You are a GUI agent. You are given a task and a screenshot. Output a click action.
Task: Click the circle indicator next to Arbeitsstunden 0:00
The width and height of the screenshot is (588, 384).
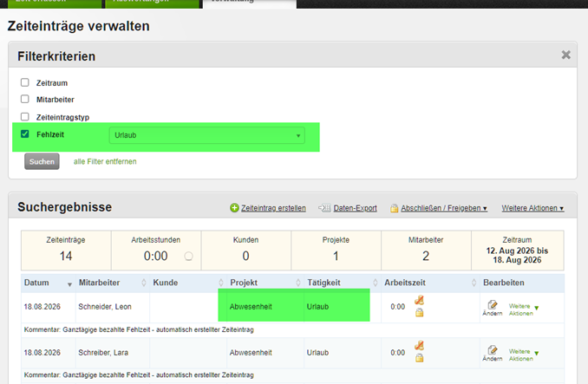188,256
